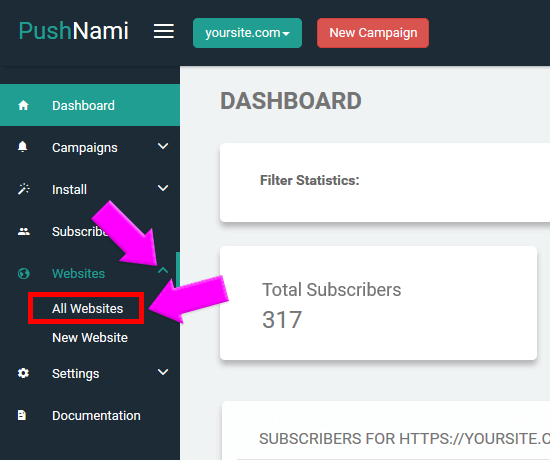
Task: Expand the Settings submenu chevron
Action: [x=163, y=372]
